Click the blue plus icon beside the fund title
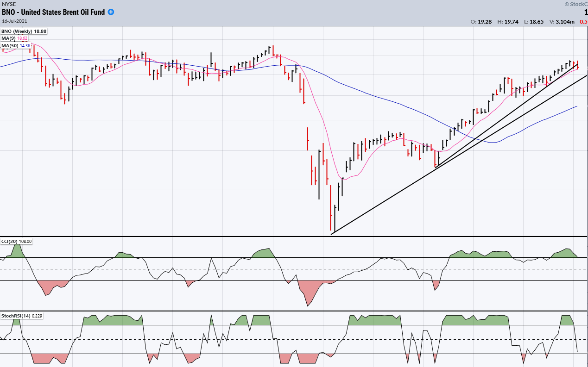The height and width of the screenshot is (367, 588). tap(111, 12)
